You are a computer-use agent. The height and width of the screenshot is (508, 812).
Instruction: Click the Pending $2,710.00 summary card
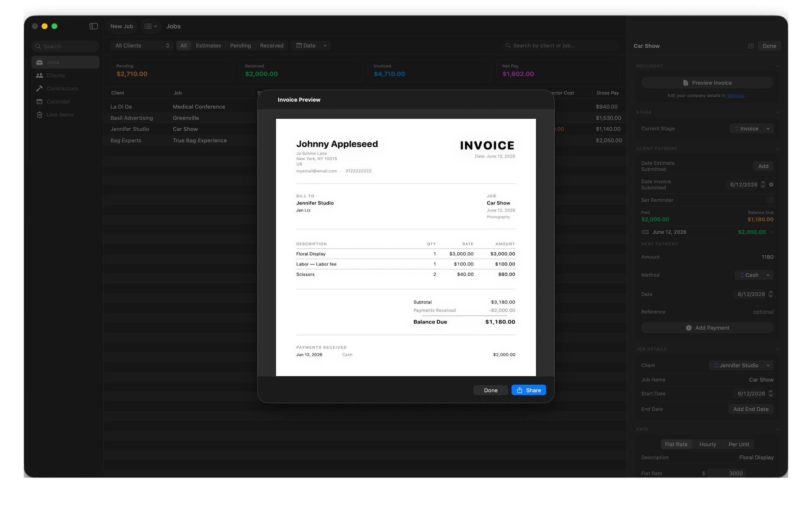point(172,70)
